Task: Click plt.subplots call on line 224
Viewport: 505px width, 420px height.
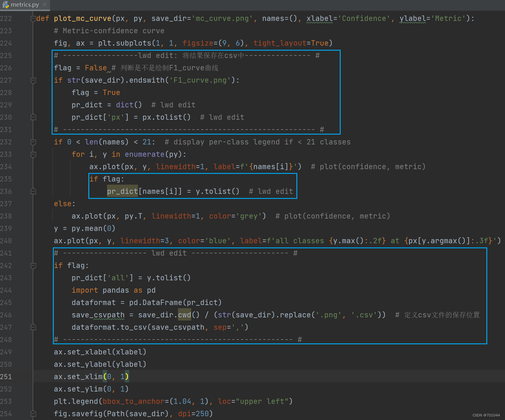Action: coord(125,43)
